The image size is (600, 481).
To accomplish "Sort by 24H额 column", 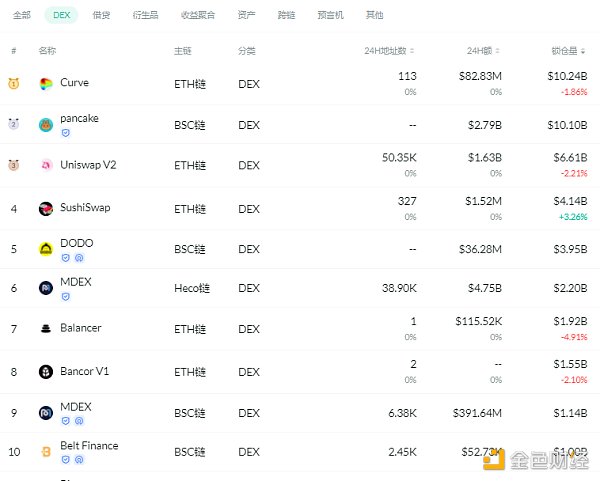I will click(x=488, y=50).
